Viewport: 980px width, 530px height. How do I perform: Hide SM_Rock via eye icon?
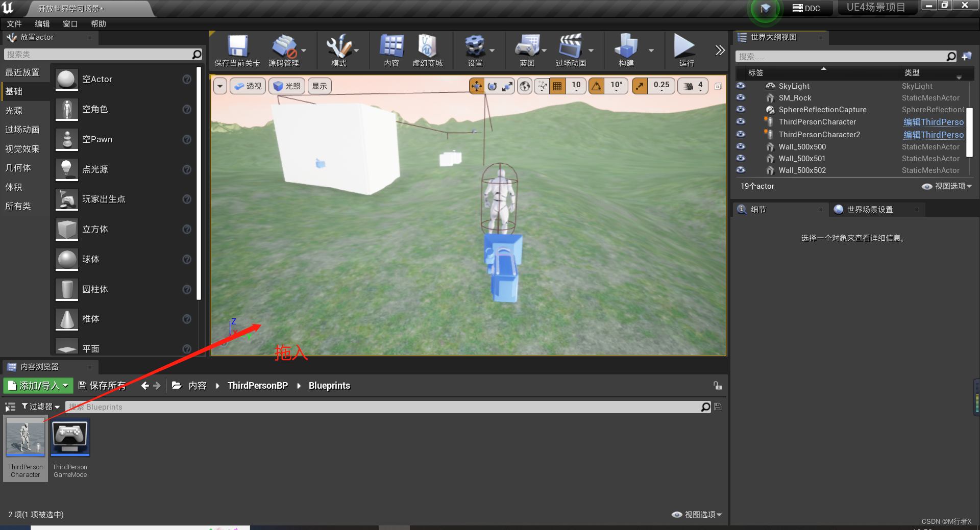(x=741, y=97)
